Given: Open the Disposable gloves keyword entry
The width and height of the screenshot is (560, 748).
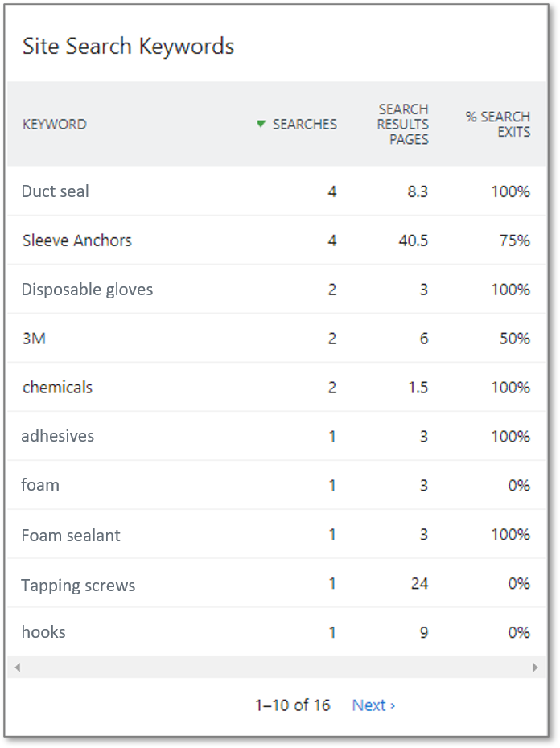Looking at the screenshot, I should [88, 290].
